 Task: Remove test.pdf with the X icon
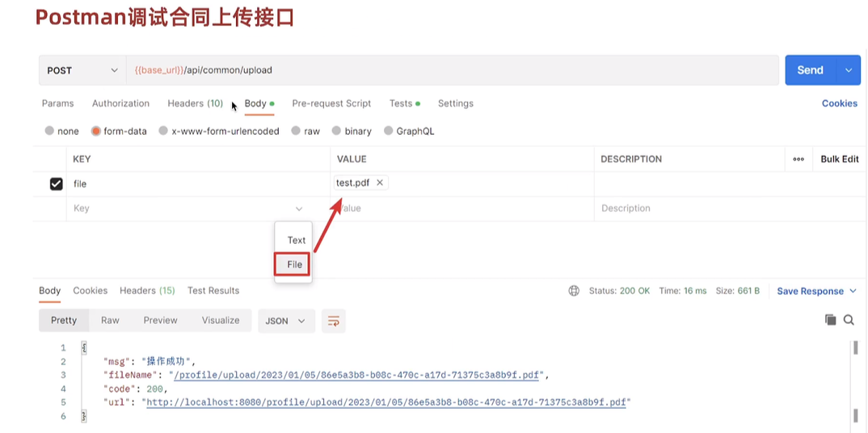click(x=379, y=183)
